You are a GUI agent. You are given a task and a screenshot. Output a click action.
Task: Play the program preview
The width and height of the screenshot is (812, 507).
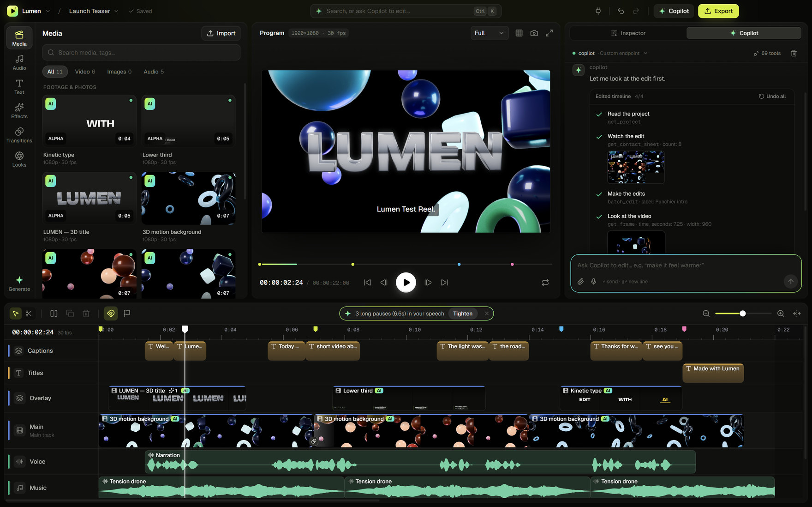click(x=406, y=282)
